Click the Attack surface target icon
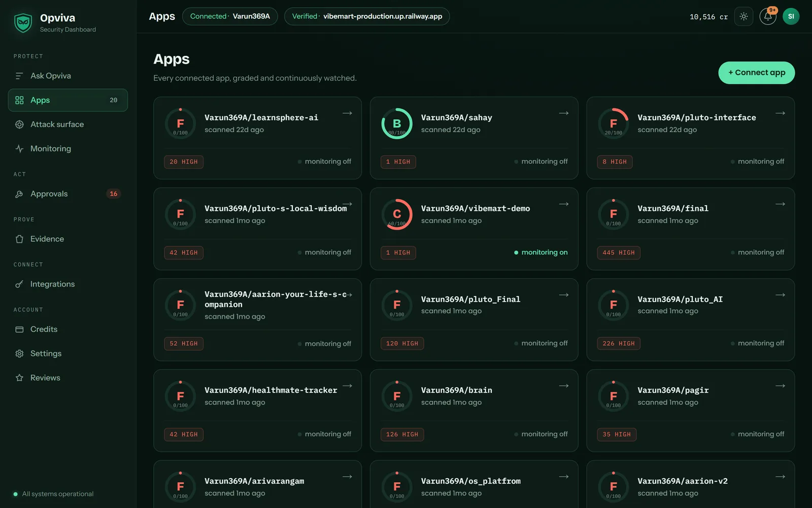This screenshot has height=508, width=812. pyautogui.click(x=19, y=124)
